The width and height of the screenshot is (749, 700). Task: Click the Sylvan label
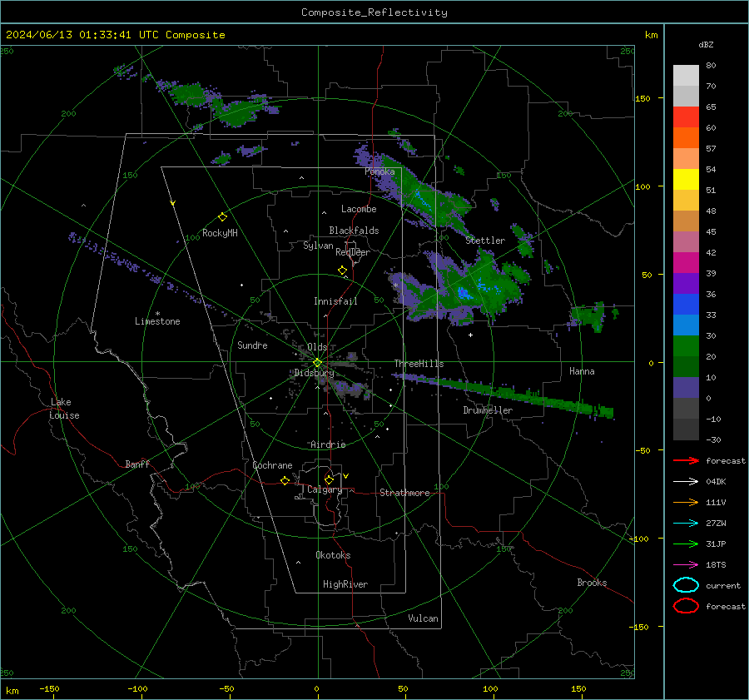[x=318, y=246]
